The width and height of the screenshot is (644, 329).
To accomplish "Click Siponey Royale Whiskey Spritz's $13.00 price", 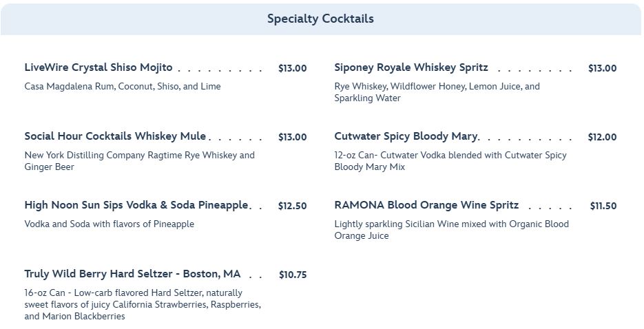I will tap(602, 68).
